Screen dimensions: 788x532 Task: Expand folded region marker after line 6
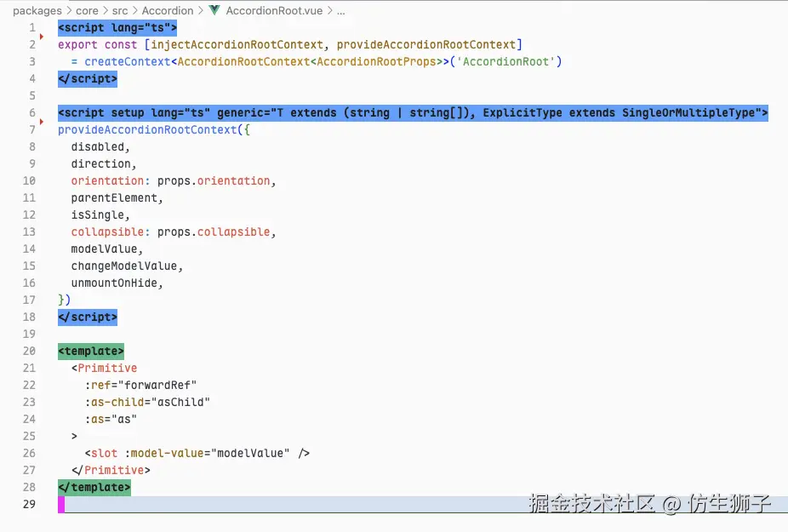(42, 122)
